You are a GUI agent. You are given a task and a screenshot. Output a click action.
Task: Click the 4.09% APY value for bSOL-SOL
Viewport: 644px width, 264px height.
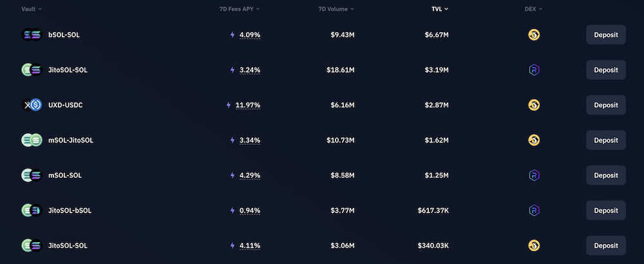(x=250, y=35)
